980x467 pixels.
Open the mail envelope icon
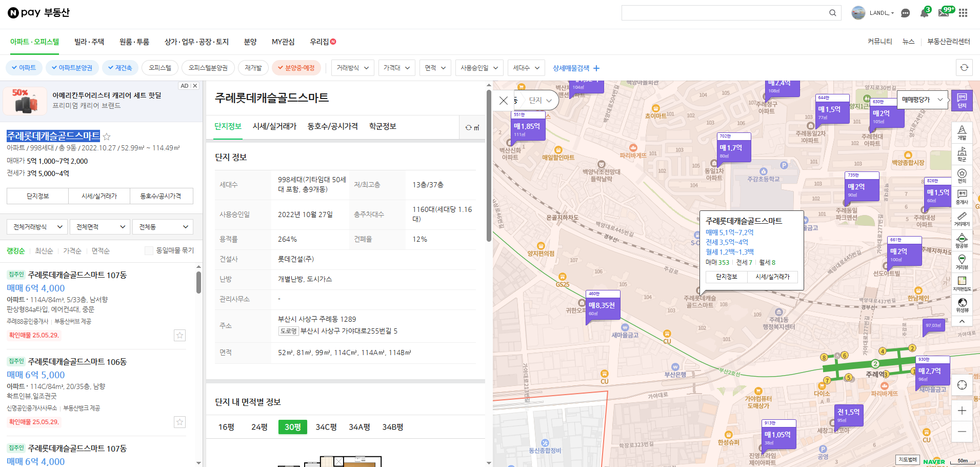(944, 13)
